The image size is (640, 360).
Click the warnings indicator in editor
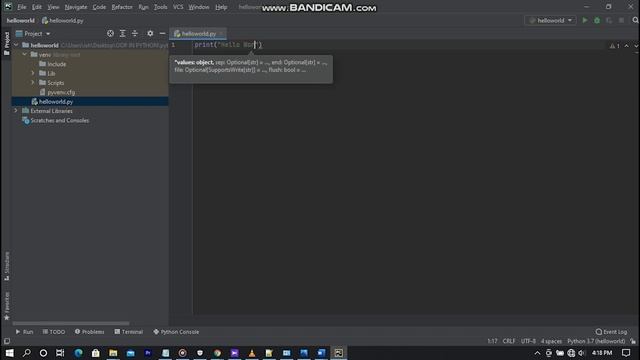[615, 46]
